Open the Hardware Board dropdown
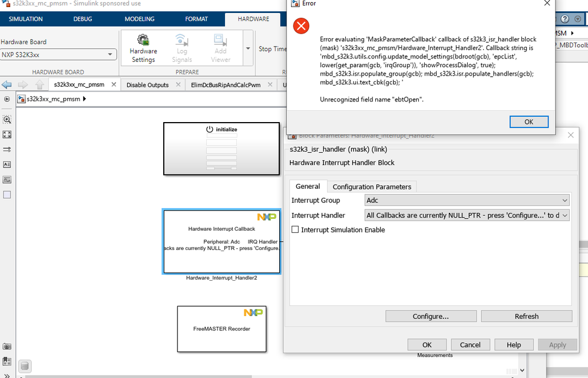The height and width of the screenshot is (378, 588). [58, 54]
